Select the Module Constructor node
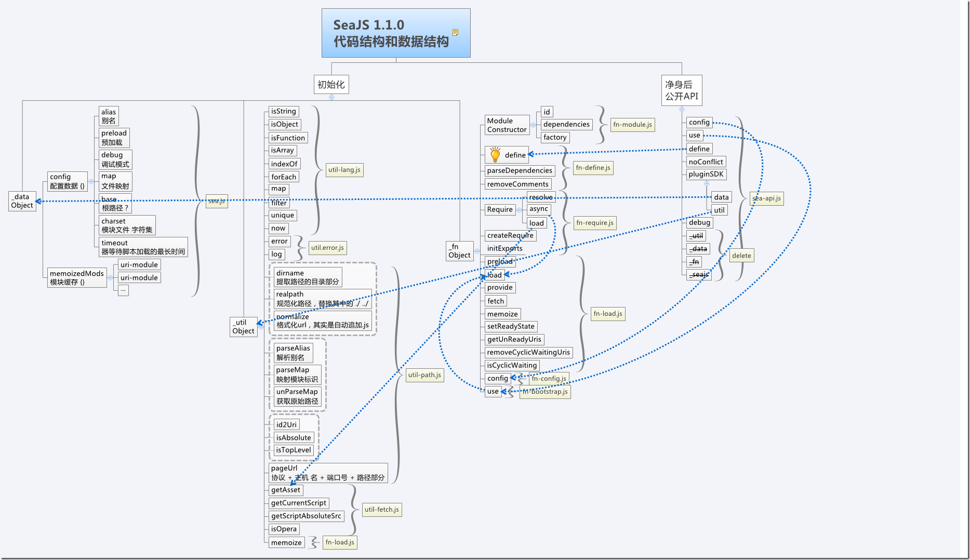Image resolution: width=970 pixels, height=560 pixels. pos(507,125)
